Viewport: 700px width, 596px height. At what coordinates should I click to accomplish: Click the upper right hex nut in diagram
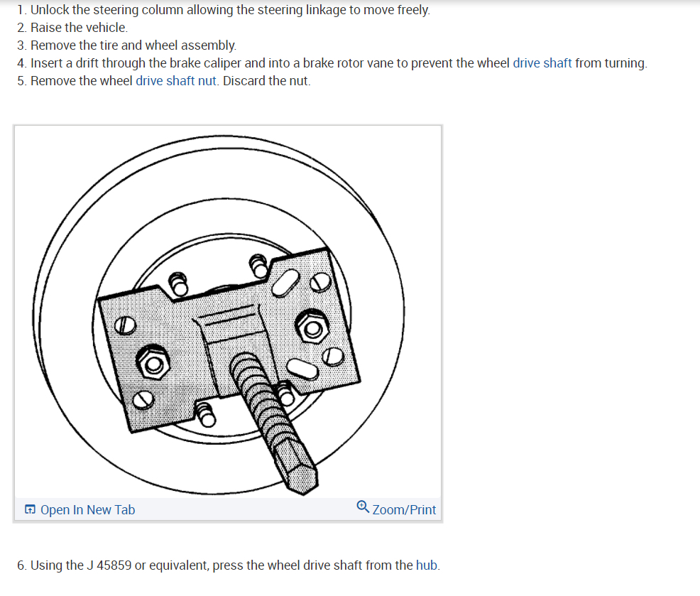(312, 328)
